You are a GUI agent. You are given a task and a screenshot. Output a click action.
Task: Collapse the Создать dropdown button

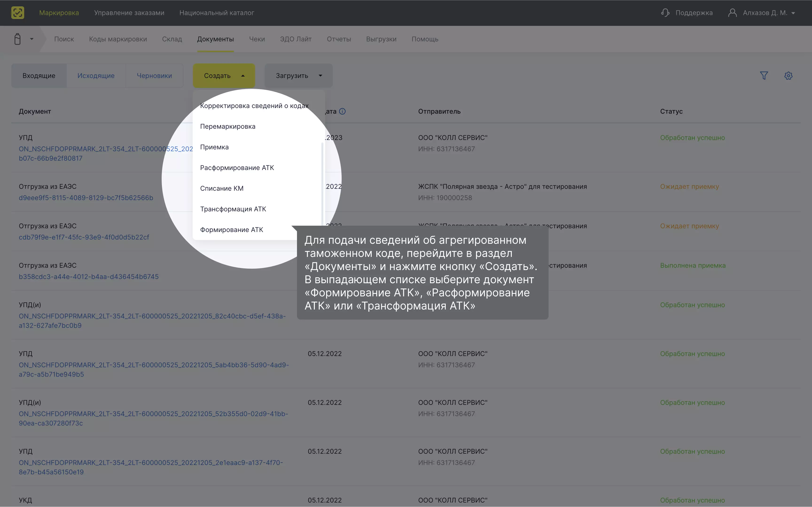[224, 76]
